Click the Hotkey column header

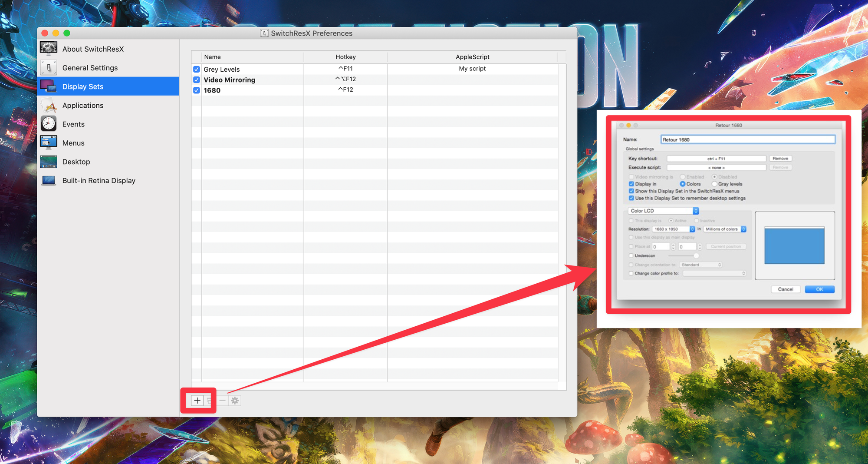point(345,57)
